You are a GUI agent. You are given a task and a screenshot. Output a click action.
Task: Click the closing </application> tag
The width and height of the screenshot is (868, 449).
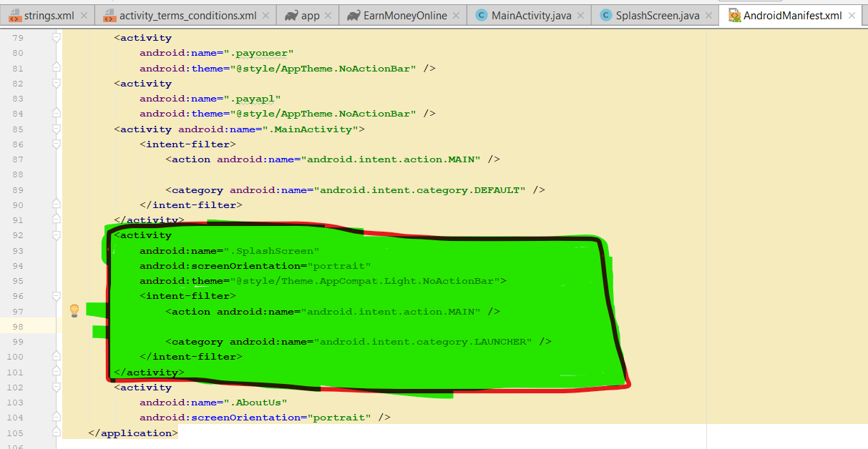click(133, 433)
